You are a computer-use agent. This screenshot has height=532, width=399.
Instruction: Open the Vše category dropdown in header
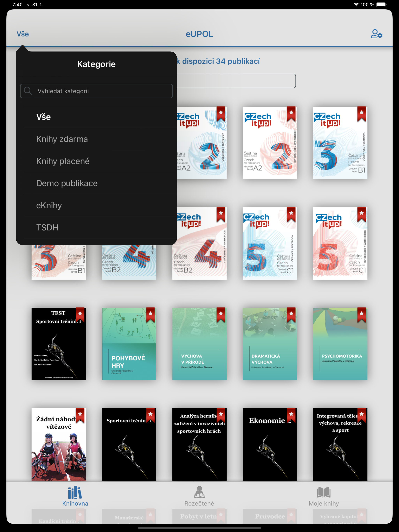(23, 34)
